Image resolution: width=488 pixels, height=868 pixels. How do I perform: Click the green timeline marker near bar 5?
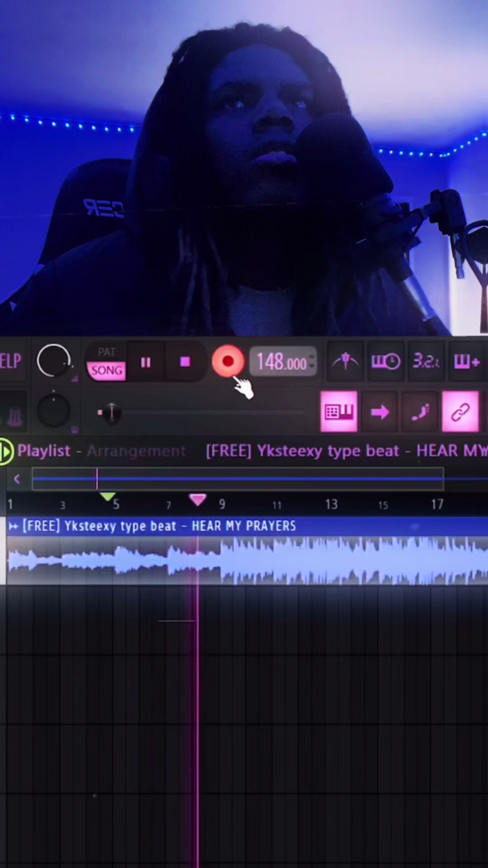click(108, 497)
